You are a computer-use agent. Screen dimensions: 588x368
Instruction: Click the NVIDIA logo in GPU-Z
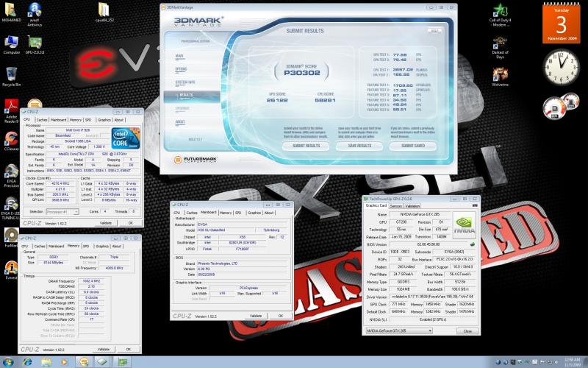(x=465, y=225)
